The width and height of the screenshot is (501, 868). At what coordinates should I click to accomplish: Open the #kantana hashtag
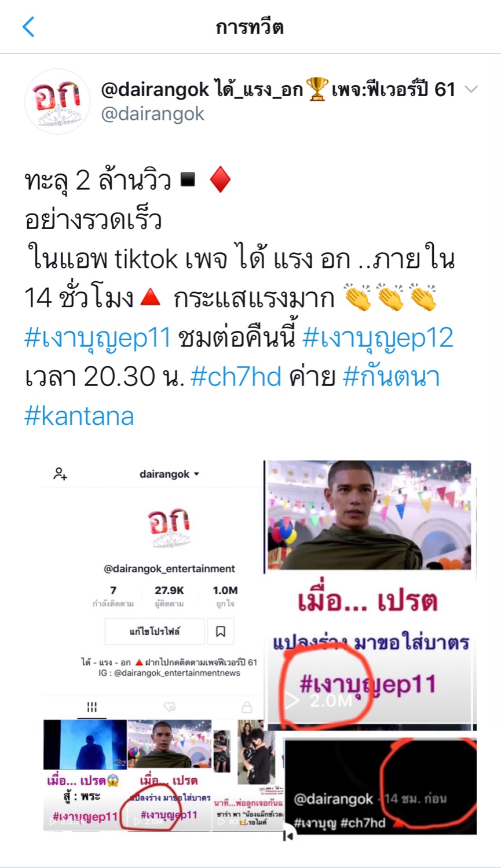[79, 415]
